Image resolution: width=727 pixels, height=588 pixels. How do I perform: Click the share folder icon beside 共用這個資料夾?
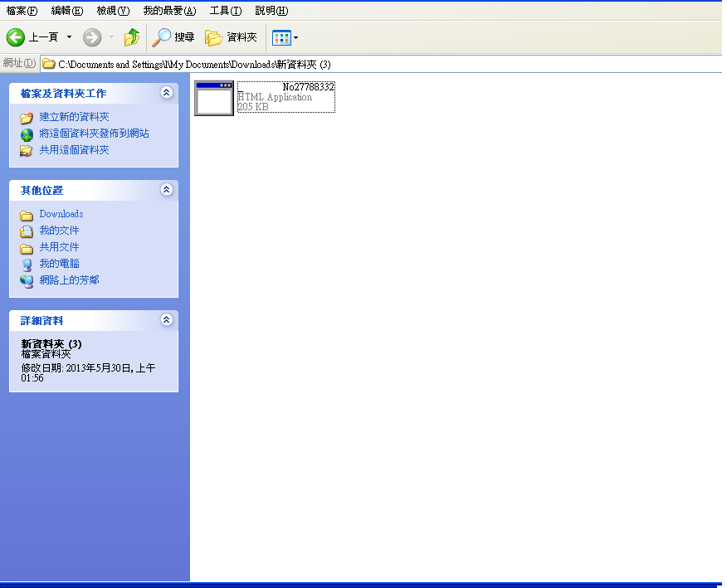pyautogui.click(x=27, y=151)
